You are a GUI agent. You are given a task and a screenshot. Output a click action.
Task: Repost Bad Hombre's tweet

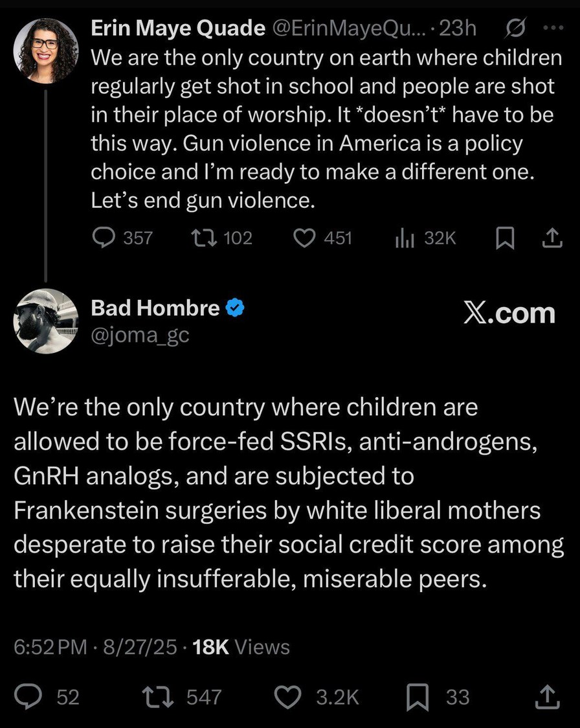click(x=156, y=697)
